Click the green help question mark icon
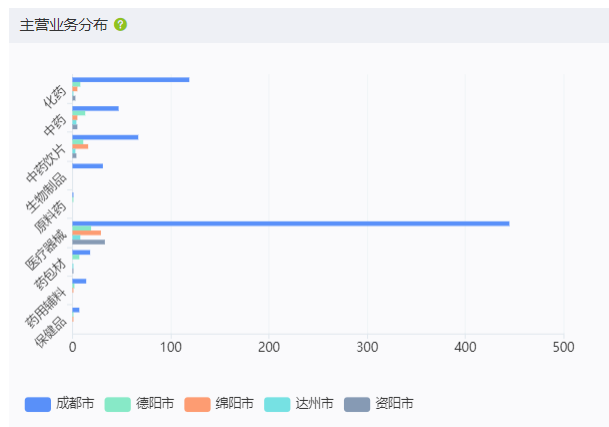The image size is (609, 427). point(120,24)
